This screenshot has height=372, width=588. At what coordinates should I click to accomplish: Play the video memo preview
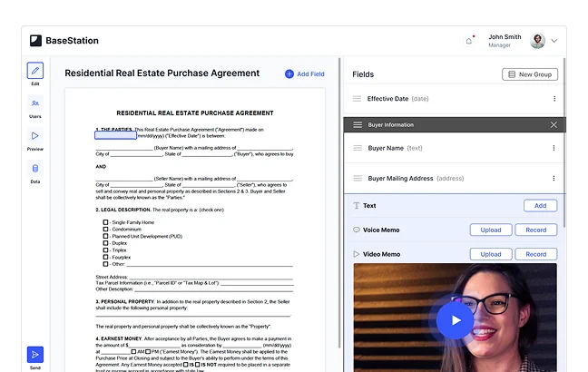point(455,319)
